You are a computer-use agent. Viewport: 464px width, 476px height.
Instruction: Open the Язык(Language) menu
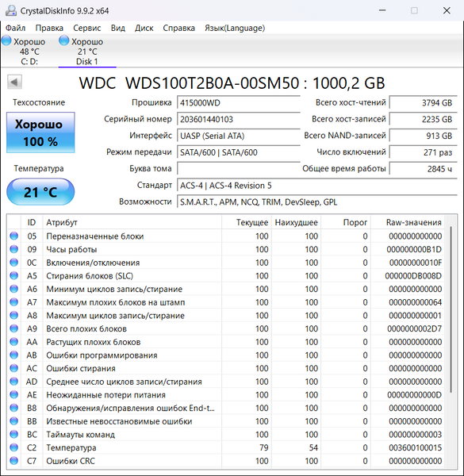[235, 28]
